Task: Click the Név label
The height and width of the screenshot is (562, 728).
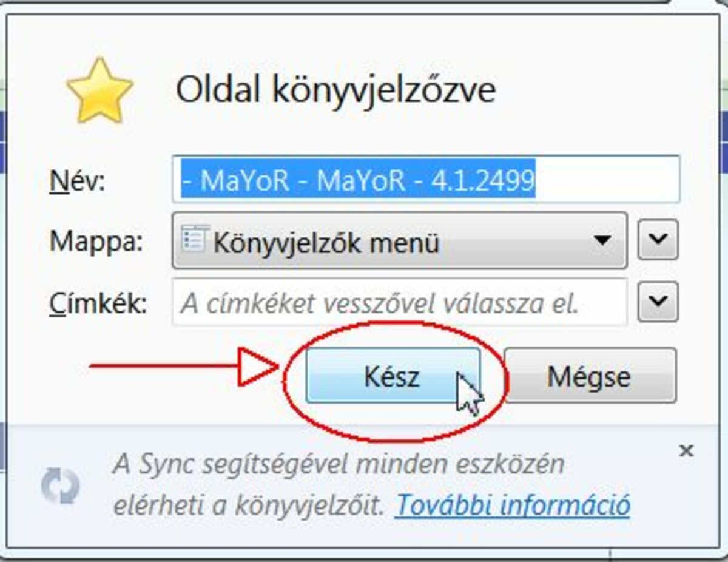Action: coord(78,181)
